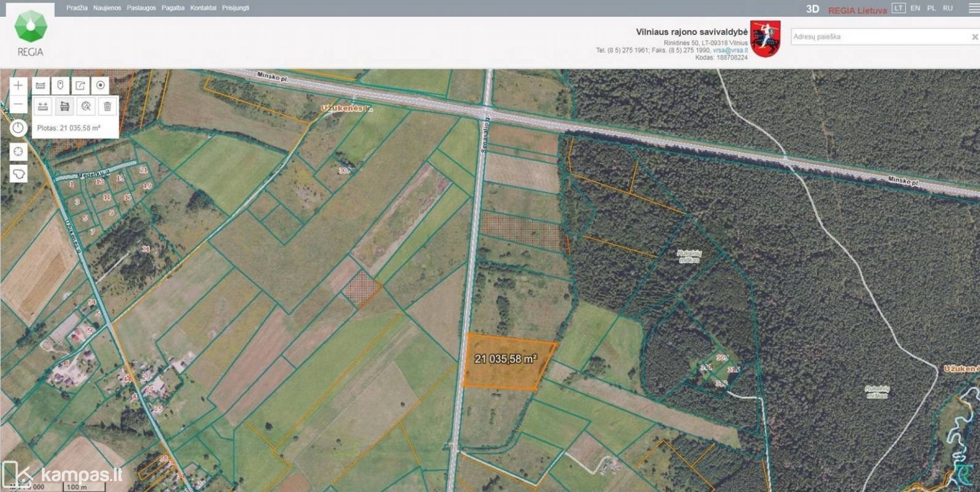Delete the measurements with trash icon
The image size is (980, 492).
[107, 107]
